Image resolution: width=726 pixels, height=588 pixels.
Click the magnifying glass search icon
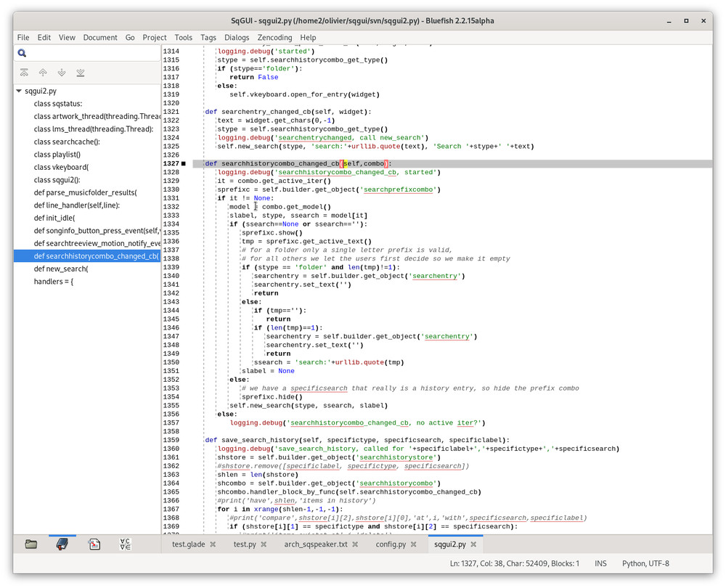[x=22, y=53]
